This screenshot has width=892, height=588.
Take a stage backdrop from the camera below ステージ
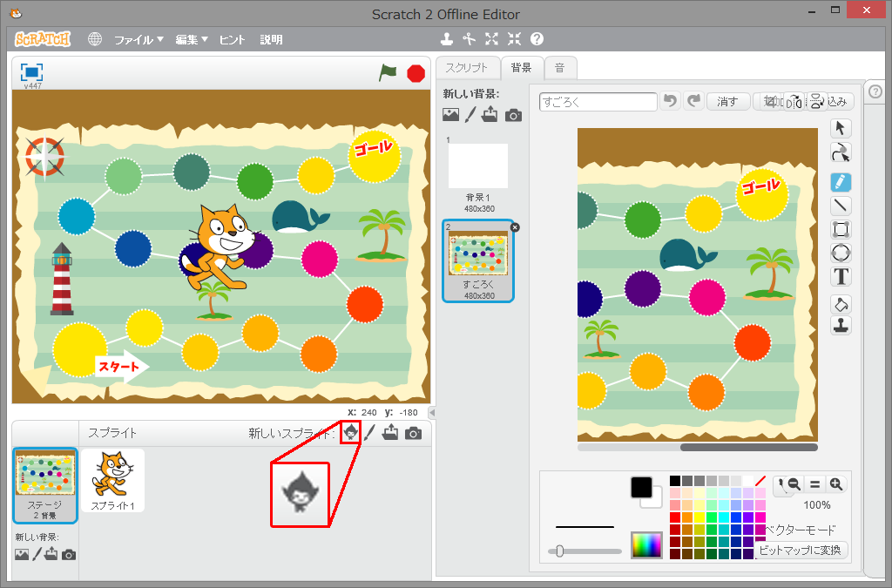click(x=69, y=554)
